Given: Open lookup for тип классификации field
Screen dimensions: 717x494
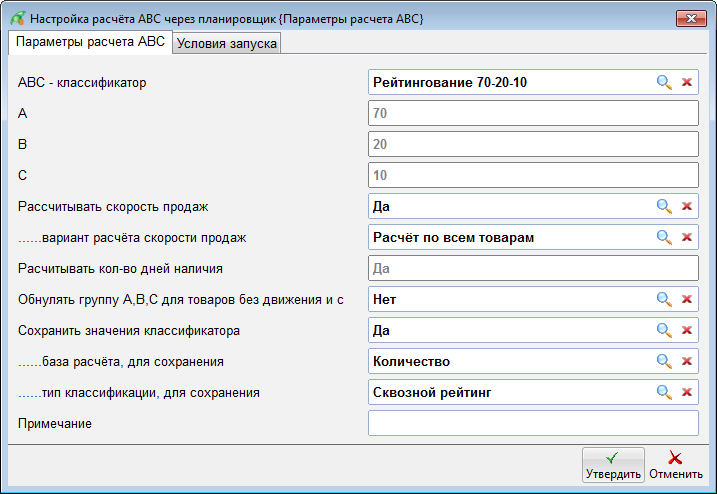Looking at the screenshot, I should coord(663,393).
